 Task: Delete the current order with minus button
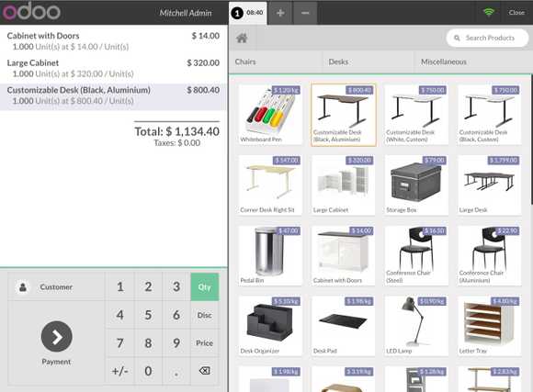tap(305, 13)
